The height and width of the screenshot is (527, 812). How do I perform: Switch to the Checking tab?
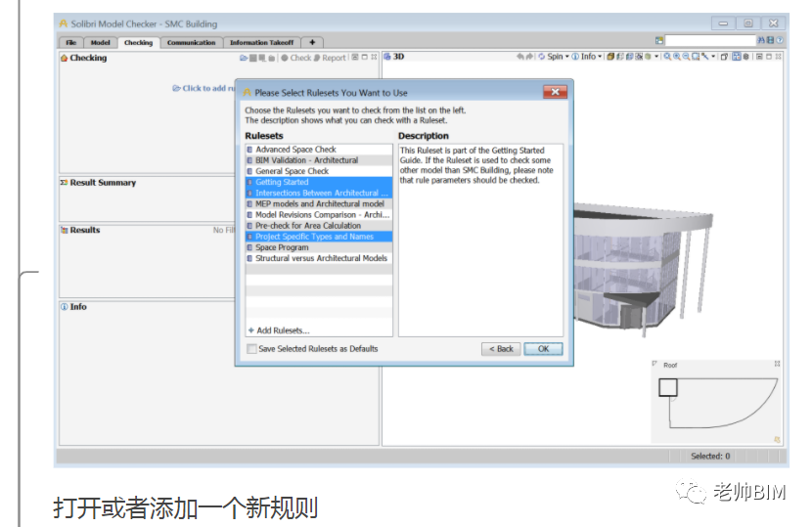(x=138, y=42)
